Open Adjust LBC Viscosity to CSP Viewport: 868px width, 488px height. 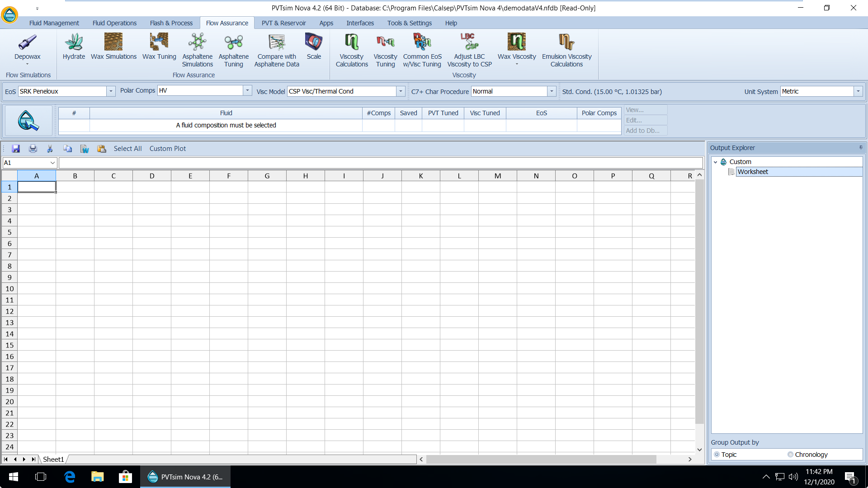(469, 50)
